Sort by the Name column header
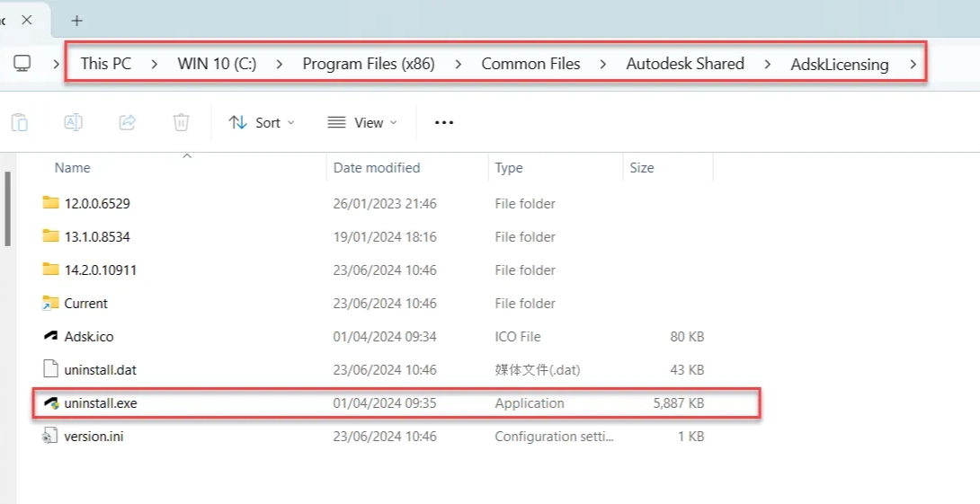The width and height of the screenshot is (980, 504). pyautogui.click(x=73, y=167)
